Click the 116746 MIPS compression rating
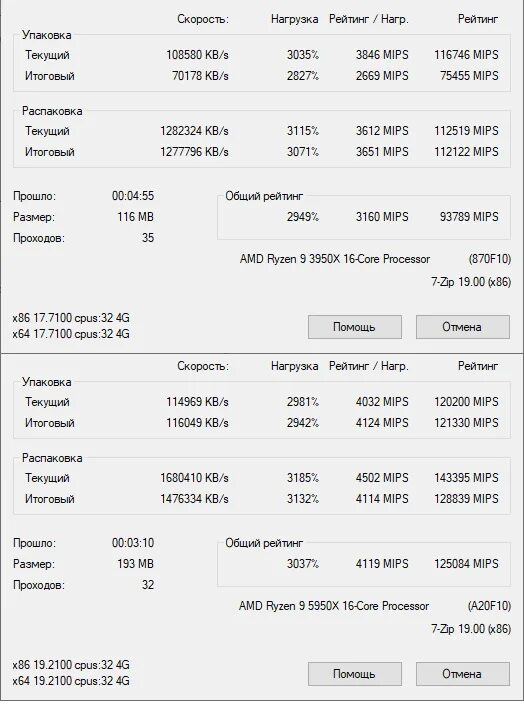The height and width of the screenshot is (706, 524). coord(466,54)
